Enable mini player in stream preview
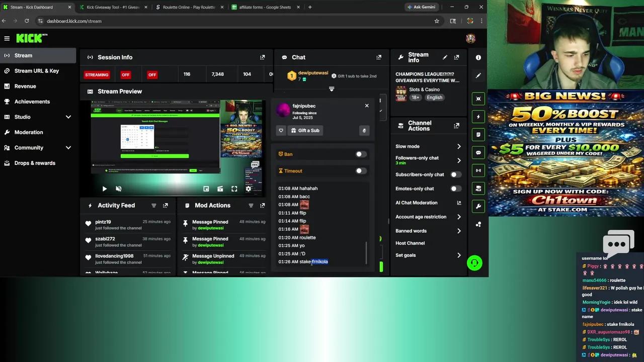The width and height of the screenshot is (644, 362). [206, 189]
